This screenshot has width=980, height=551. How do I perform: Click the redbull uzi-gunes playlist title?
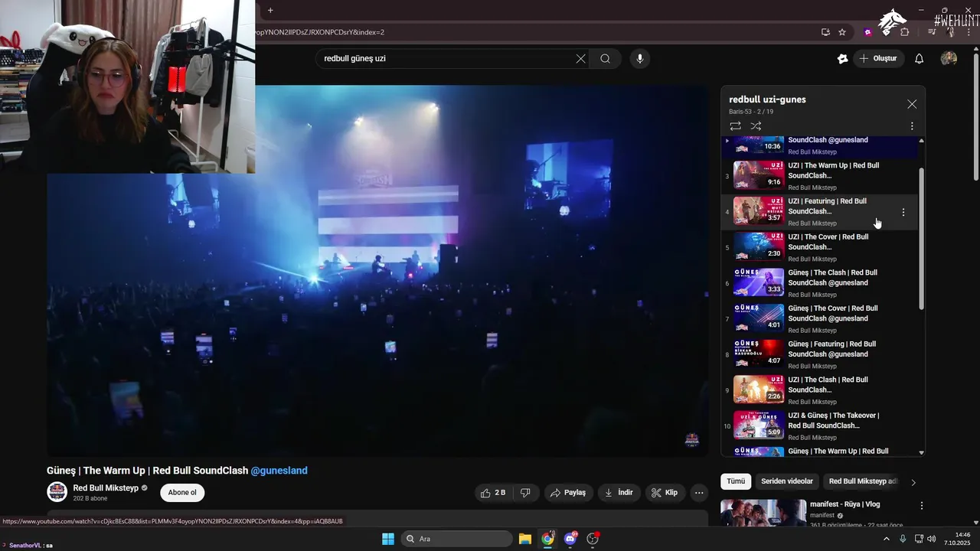[767, 99]
